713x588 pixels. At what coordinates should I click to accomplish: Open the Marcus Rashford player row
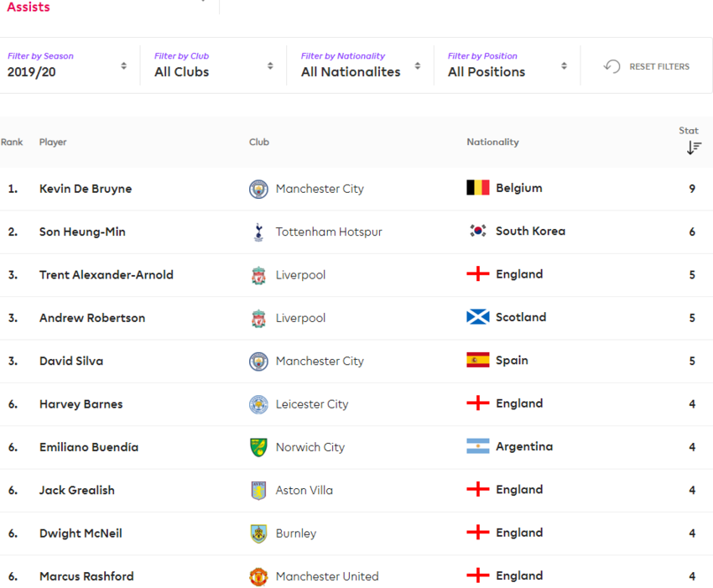(356, 576)
